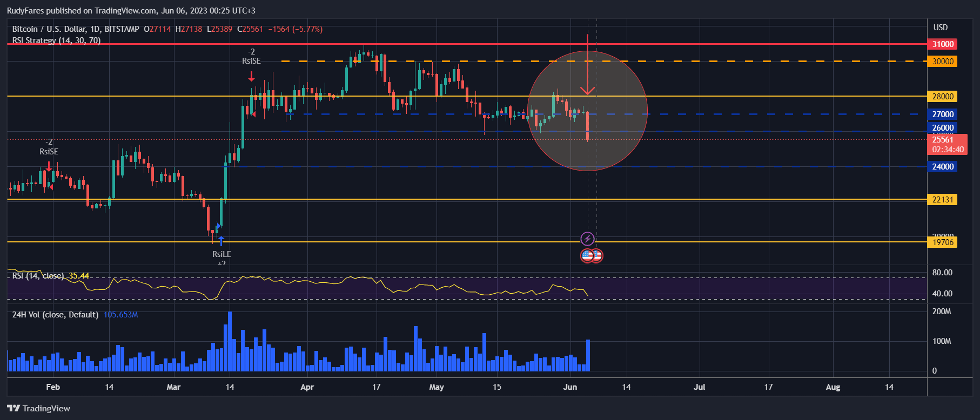Select the red dashed arrow's arrowhead
Image resolution: width=980 pixels, height=420 pixels.
[x=587, y=90]
